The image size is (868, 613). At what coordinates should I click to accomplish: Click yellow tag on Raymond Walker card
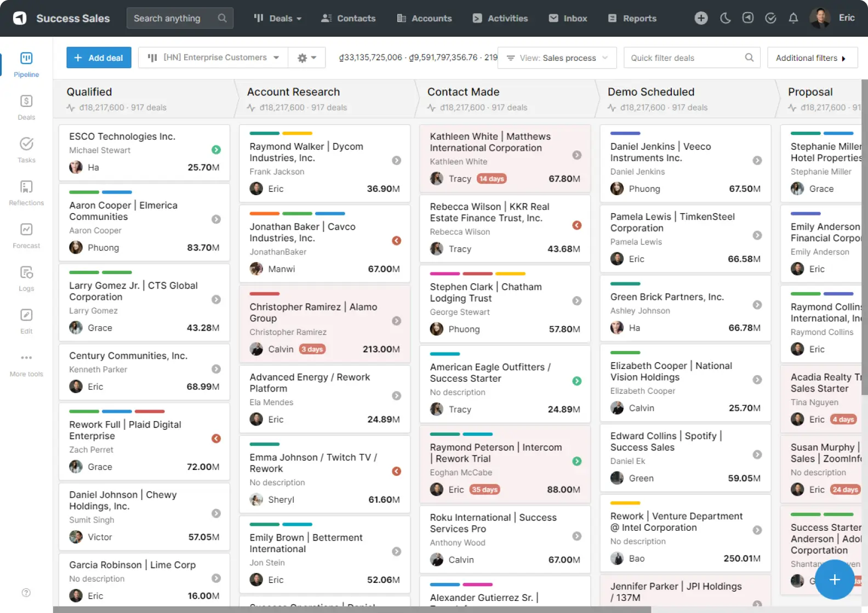pos(297,133)
